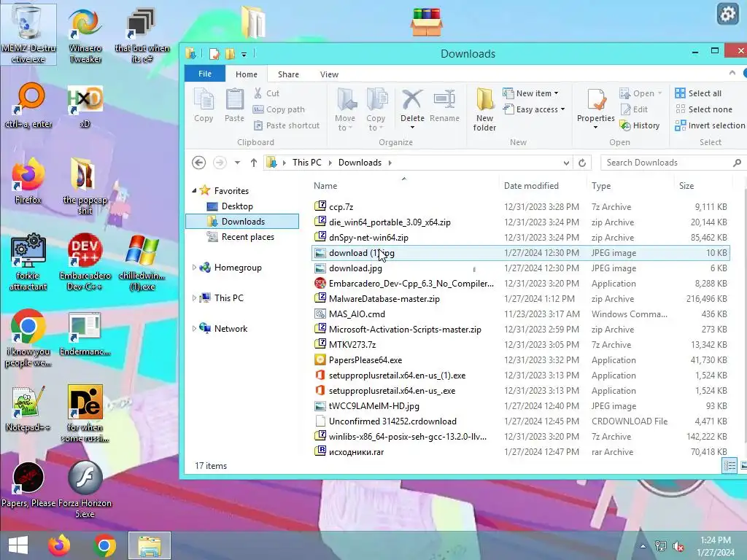Expand the This PC tree node

coord(194,298)
